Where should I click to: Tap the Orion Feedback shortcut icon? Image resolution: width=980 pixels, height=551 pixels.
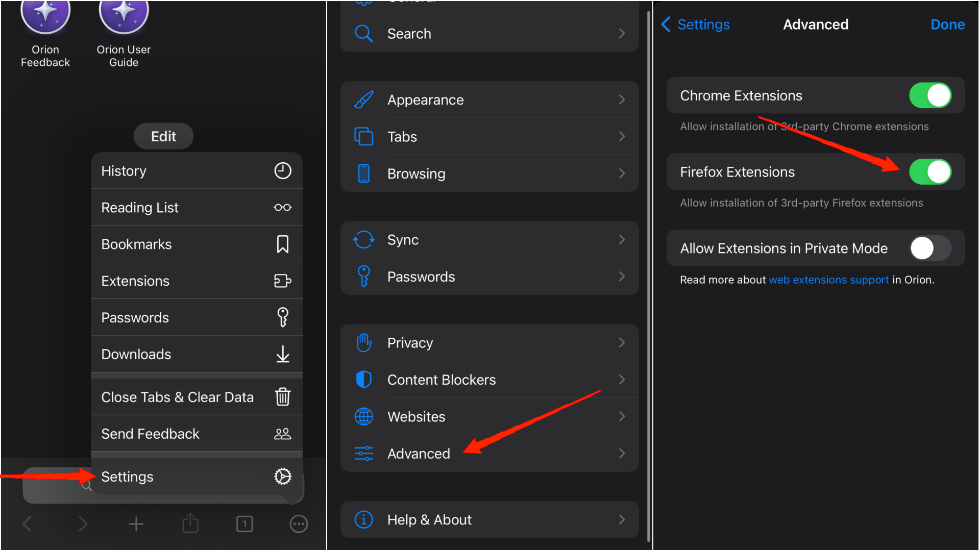45,15
